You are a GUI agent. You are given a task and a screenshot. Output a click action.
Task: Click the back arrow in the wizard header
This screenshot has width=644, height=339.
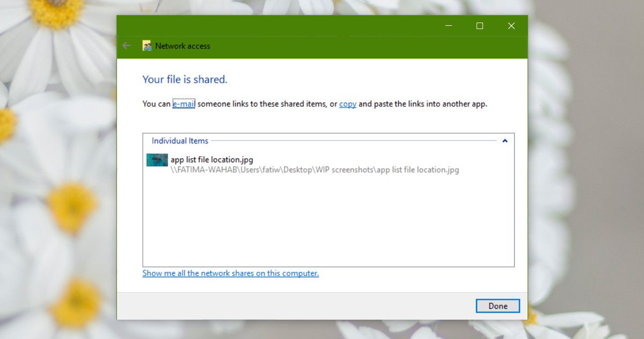127,46
